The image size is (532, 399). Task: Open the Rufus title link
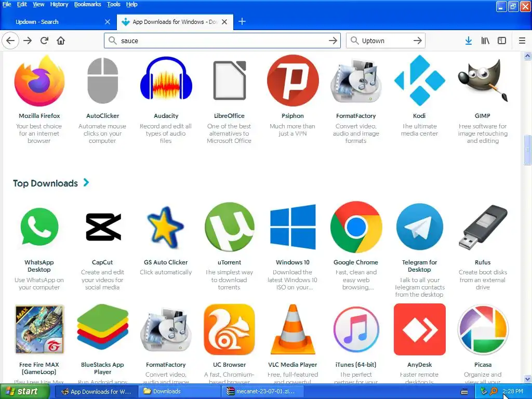tap(483, 262)
